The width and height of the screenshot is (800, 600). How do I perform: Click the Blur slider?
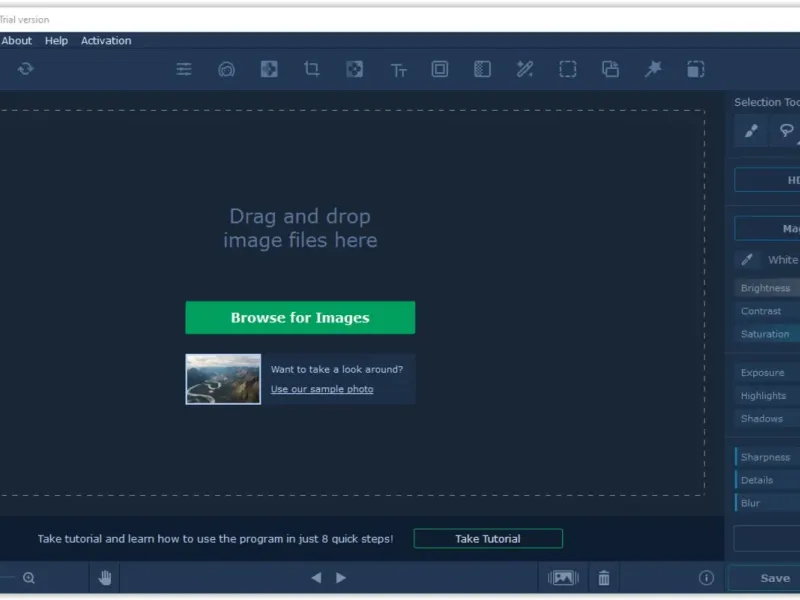point(767,503)
